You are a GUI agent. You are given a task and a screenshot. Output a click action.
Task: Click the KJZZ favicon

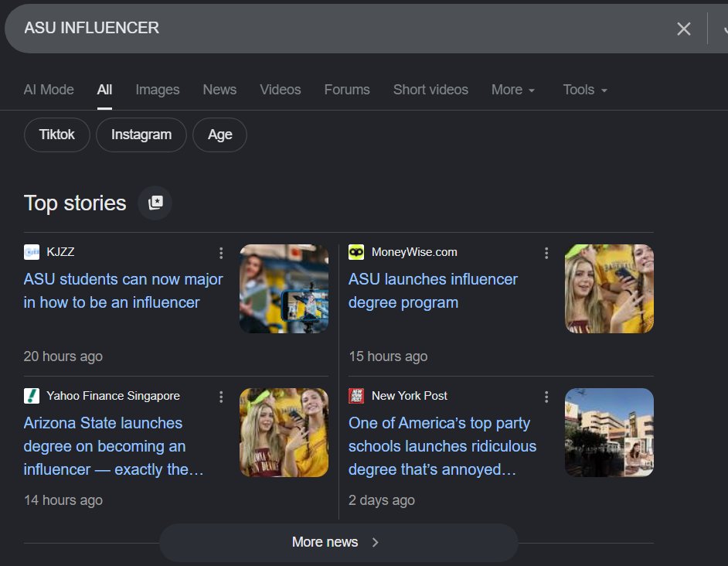(32, 252)
